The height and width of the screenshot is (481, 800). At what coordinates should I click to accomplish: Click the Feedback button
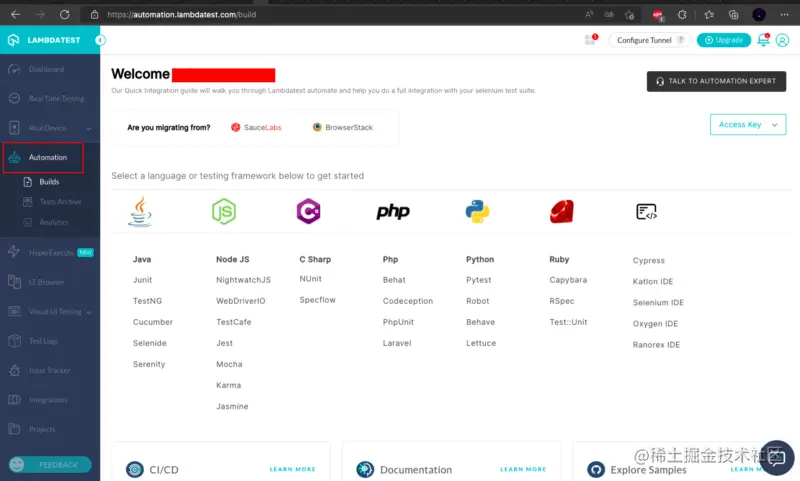[x=50, y=465]
